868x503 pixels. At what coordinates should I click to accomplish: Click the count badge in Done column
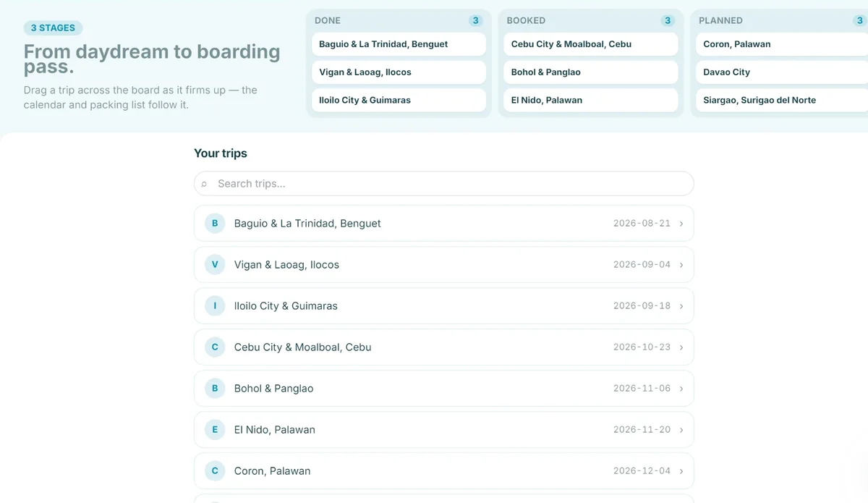pyautogui.click(x=475, y=20)
